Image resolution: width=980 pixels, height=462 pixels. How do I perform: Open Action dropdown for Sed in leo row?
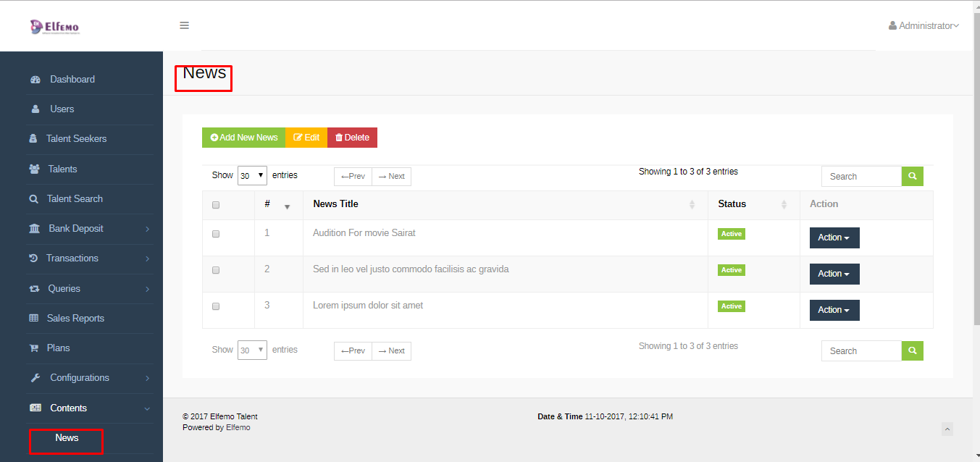tap(834, 274)
